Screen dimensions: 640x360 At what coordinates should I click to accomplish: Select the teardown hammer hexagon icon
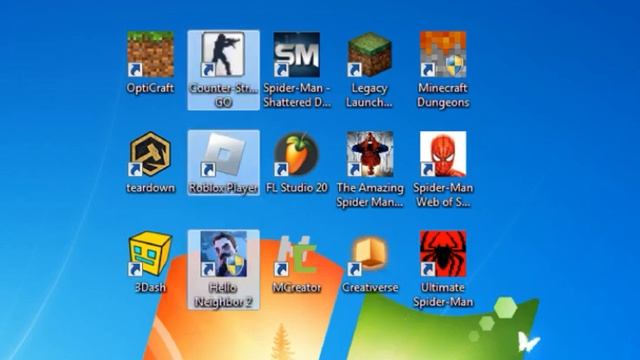tap(151, 154)
